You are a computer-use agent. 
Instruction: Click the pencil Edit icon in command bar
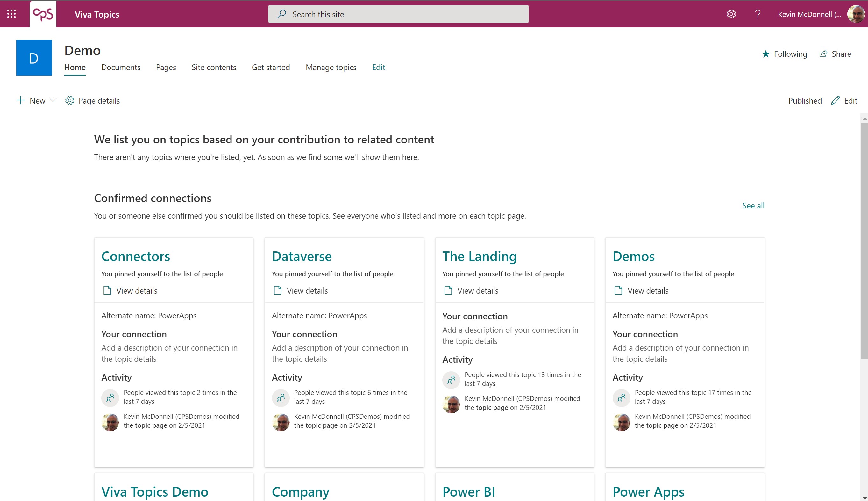(835, 100)
